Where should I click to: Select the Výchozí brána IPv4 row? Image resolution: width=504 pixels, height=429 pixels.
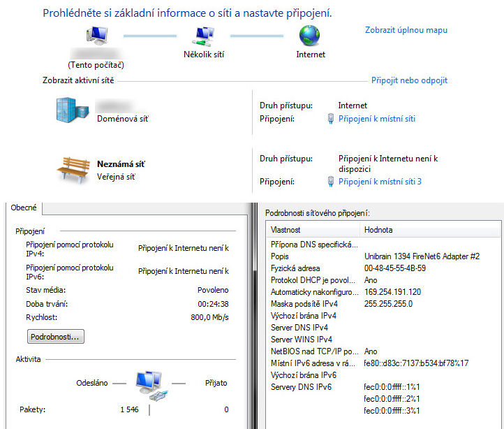[383, 316]
